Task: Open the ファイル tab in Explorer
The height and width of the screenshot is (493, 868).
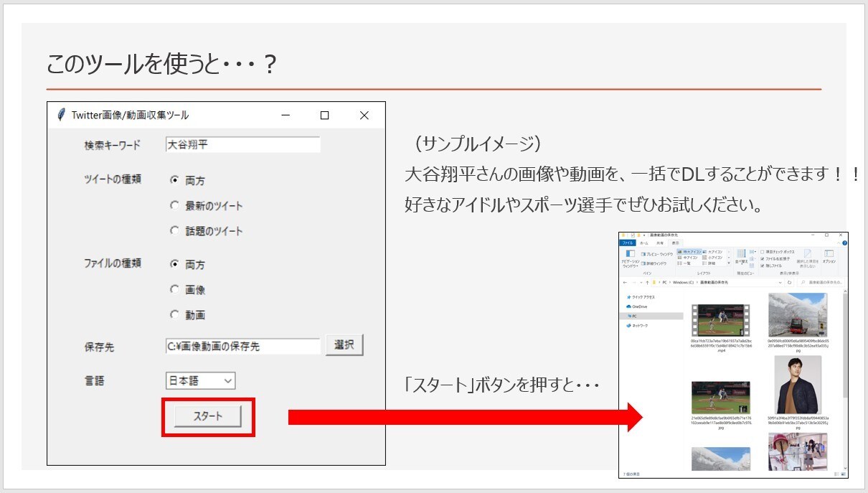Action: tap(628, 243)
